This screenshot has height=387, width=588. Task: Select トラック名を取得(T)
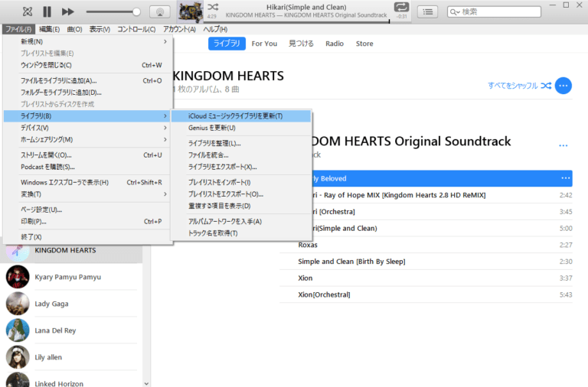click(241, 233)
